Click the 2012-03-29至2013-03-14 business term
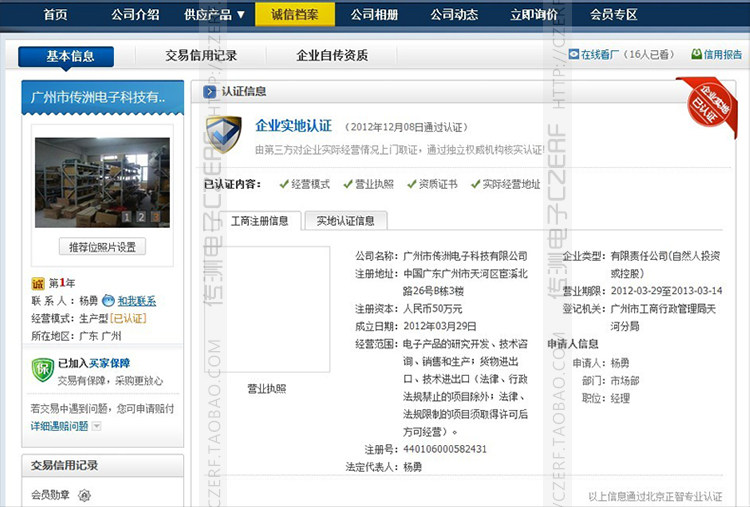 click(667, 291)
